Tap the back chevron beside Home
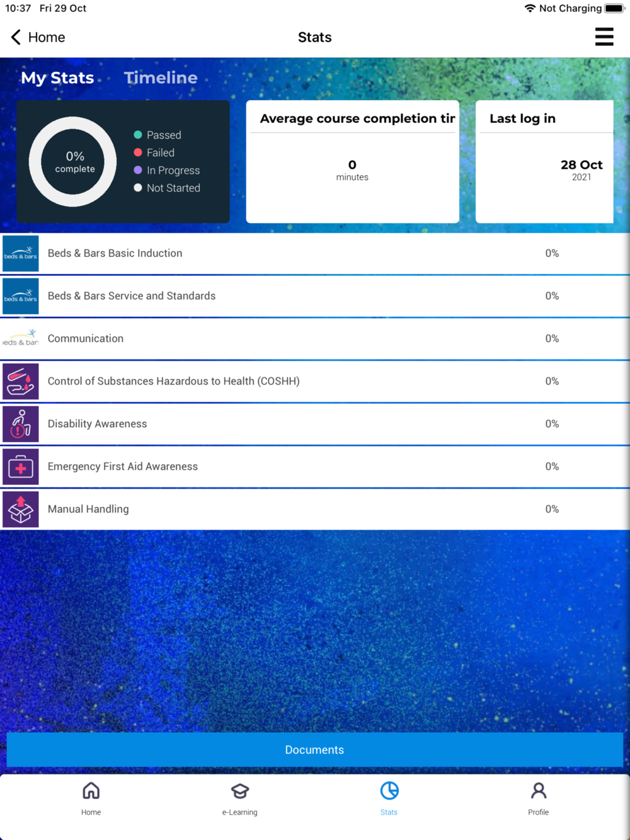 (x=16, y=37)
